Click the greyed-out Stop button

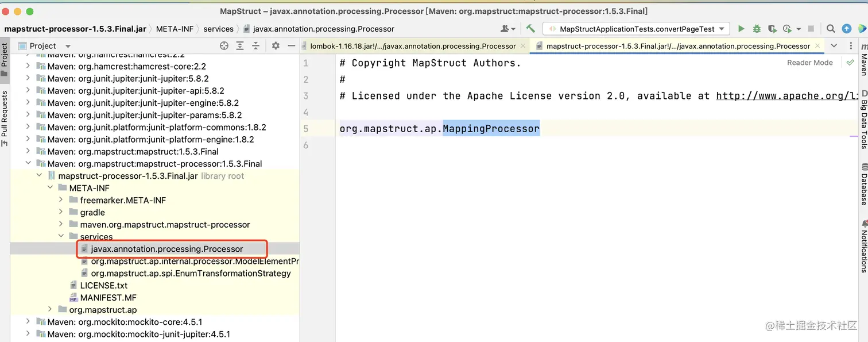coord(811,28)
